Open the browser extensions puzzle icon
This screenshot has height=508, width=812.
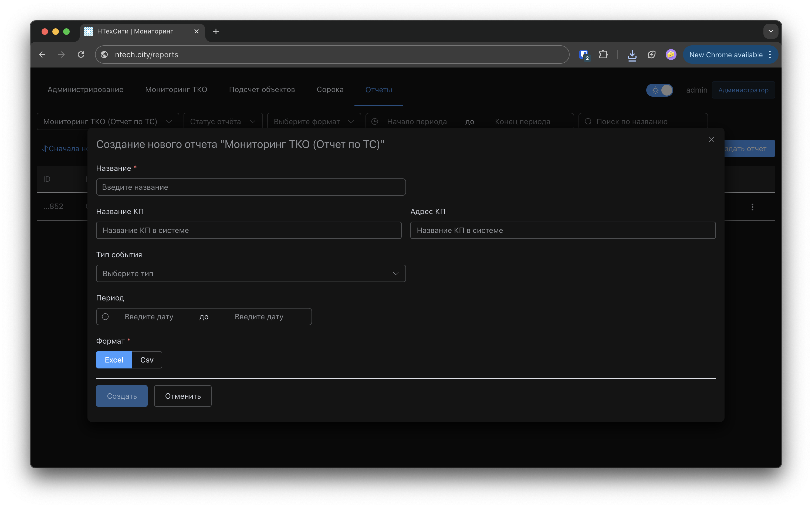[603, 55]
